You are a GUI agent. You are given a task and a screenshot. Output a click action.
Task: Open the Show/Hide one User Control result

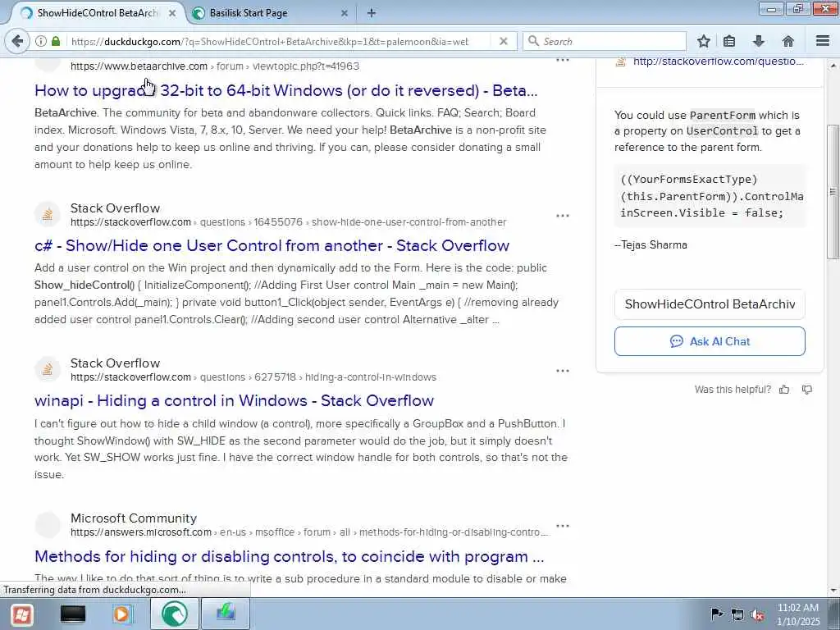click(272, 246)
